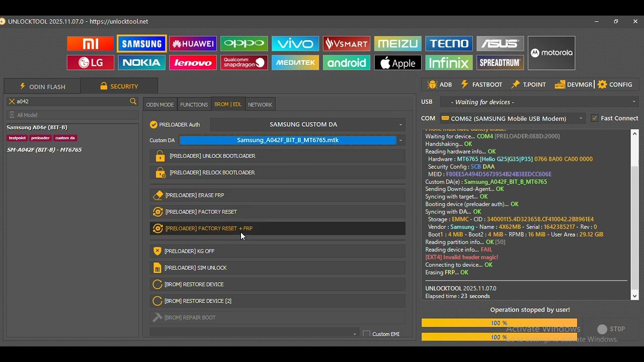The height and width of the screenshot is (362, 644).
Task: Select the Apple brand icon
Action: (x=398, y=62)
